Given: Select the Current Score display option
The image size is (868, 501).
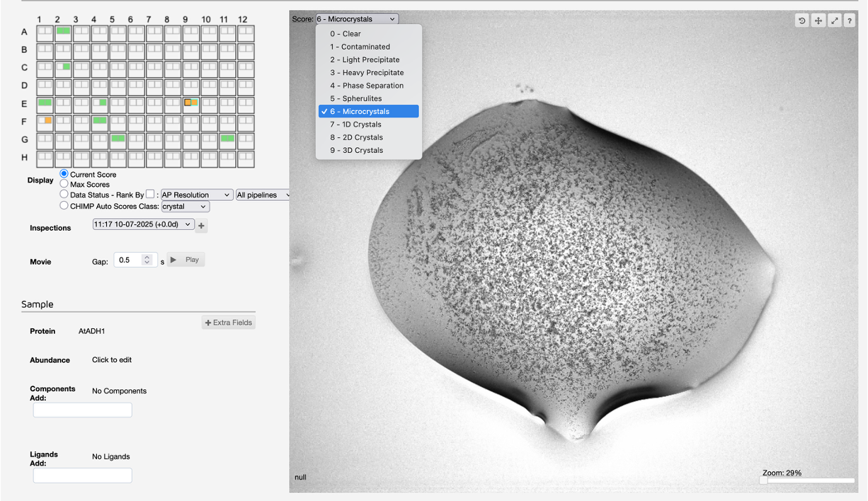Looking at the screenshot, I should coord(64,174).
